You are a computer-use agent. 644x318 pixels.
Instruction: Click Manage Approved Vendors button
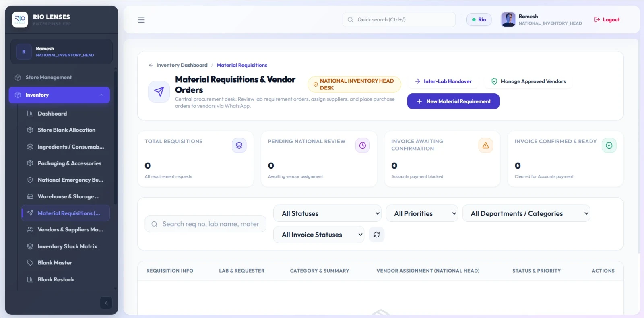(528, 81)
